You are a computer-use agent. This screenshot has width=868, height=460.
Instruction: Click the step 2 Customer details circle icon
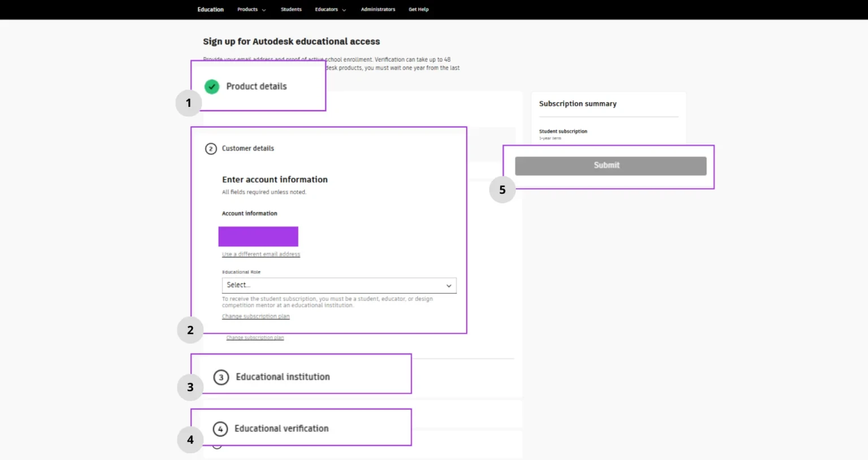pos(211,149)
